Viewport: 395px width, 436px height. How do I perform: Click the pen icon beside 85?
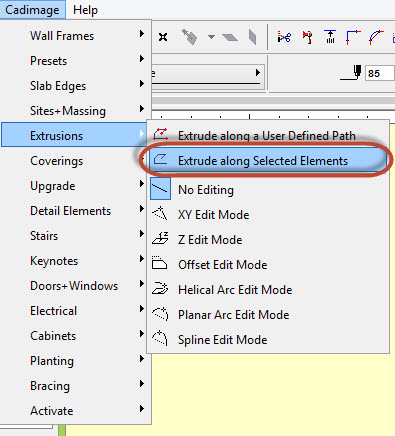(351, 72)
